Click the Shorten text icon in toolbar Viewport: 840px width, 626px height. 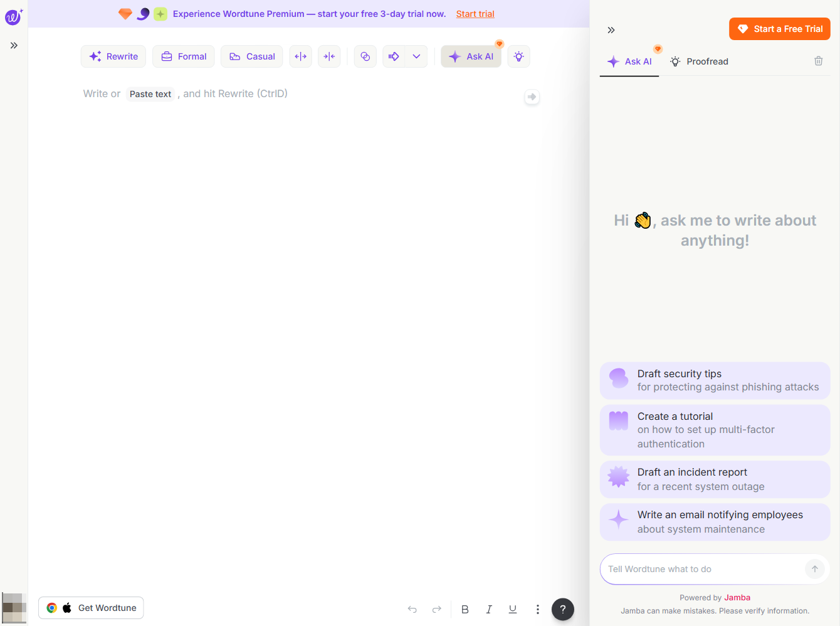point(329,56)
